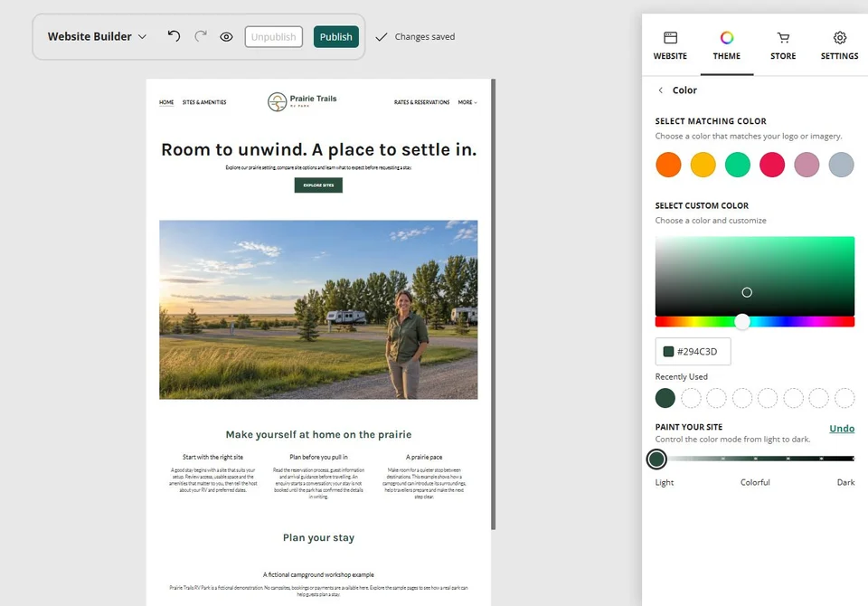The height and width of the screenshot is (606, 868).
Task: Click the Unpublish button
Action: (273, 36)
